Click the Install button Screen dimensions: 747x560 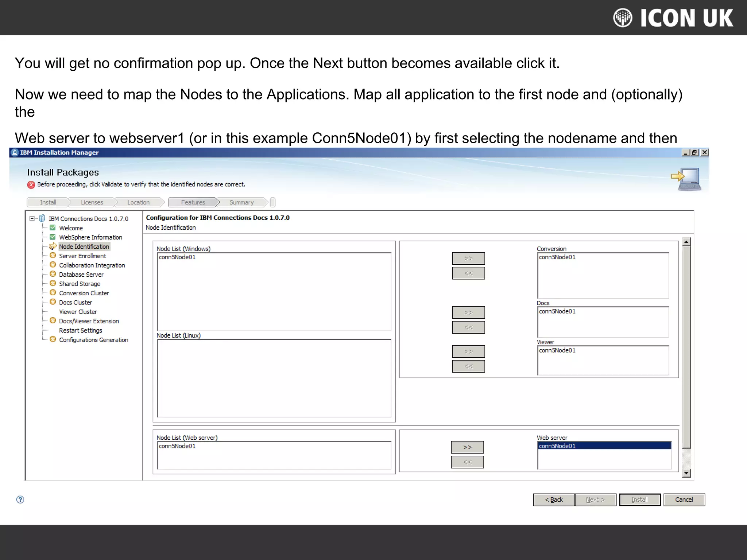click(640, 500)
